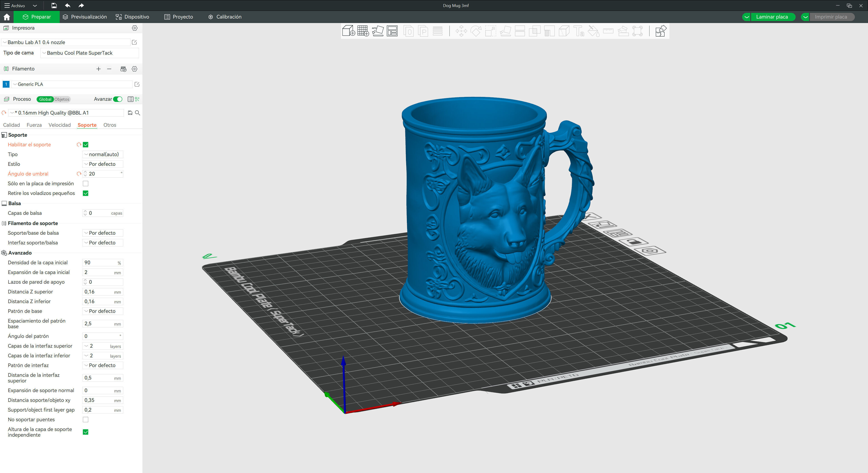The width and height of the screenshot is (868, 473).
Task: Open the Generic PLA filament dropdown
Action: 71,84
